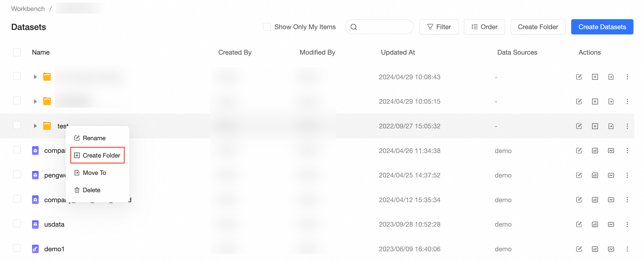The height and width of the screenshot is (261, 644).
Task: Click data preview icon in pengwe row
Action: click(595, 175)
